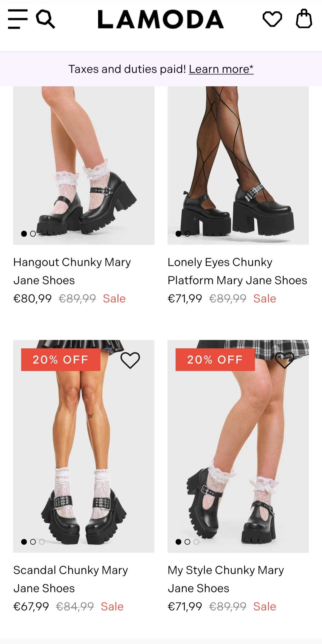Open Scandal Chunky Mary Jane Shoes title
Screen dimensions: 322x644
(x=71, y=579)
